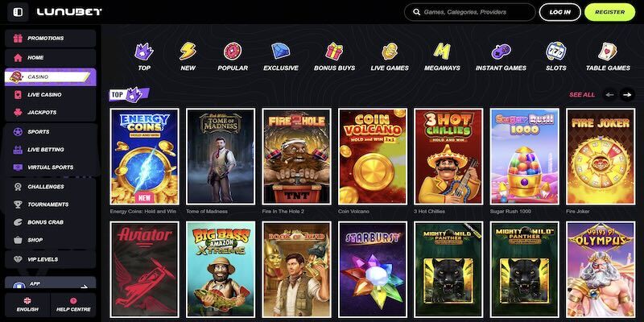This screenshot has width=644, height=322.
Task: Click the Top section badge
Action: pyautogui.click(x=129, y=95)
